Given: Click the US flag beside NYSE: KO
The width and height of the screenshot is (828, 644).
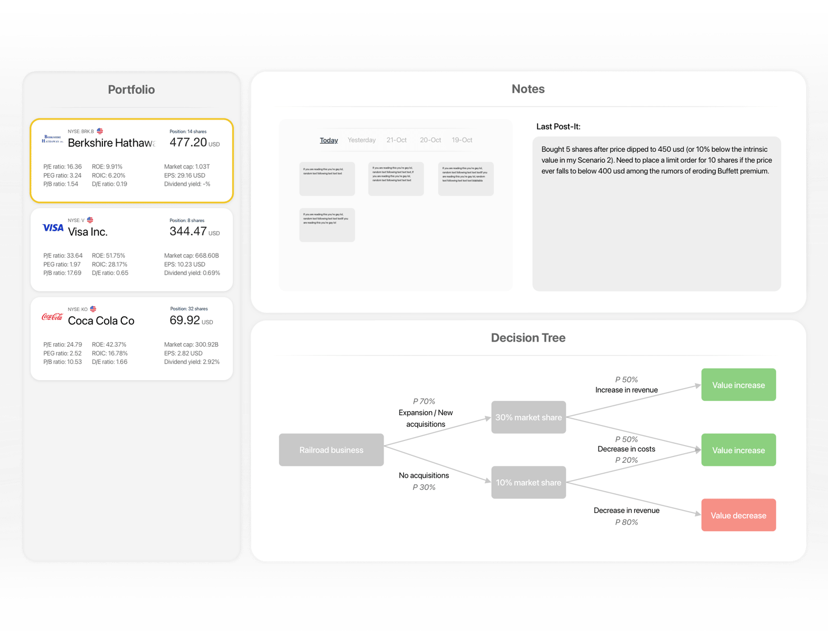Looking at the screenshot, I should tap(93, 309).
